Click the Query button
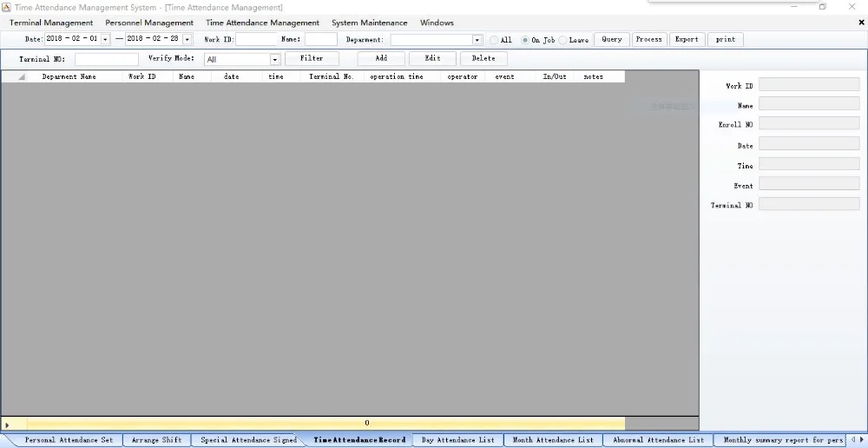 tap(612, 39)
